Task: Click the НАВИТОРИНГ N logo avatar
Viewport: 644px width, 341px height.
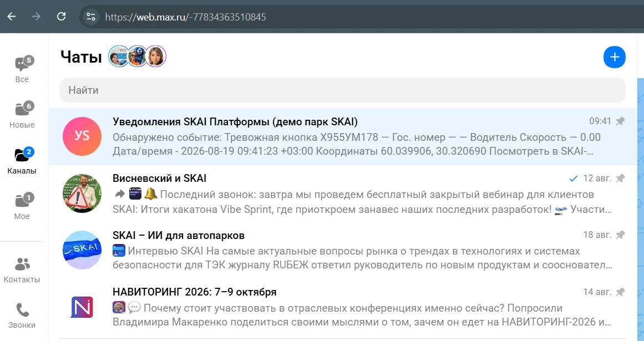Action: [82, 307]
